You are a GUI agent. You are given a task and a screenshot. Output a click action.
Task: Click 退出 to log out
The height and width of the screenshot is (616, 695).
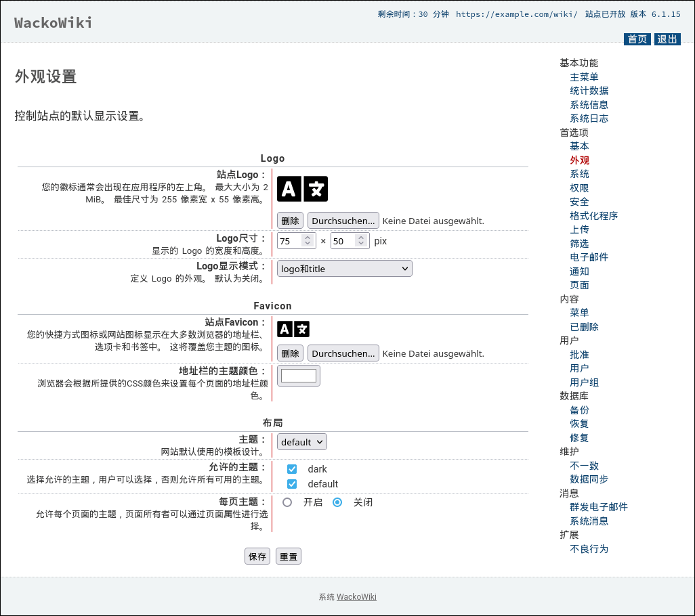click(x=667, y=39)
